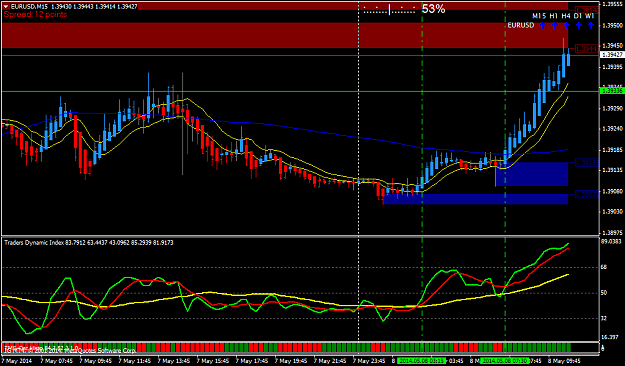Screen dimensions: 625x366
Task: Click the red 1.3954 resistance price tag
Action: click(588, 10)
